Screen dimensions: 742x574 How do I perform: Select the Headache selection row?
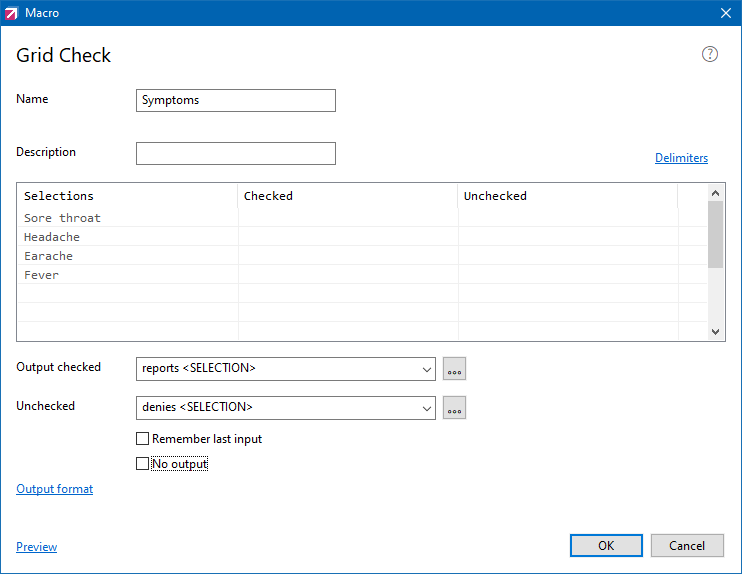52,237
